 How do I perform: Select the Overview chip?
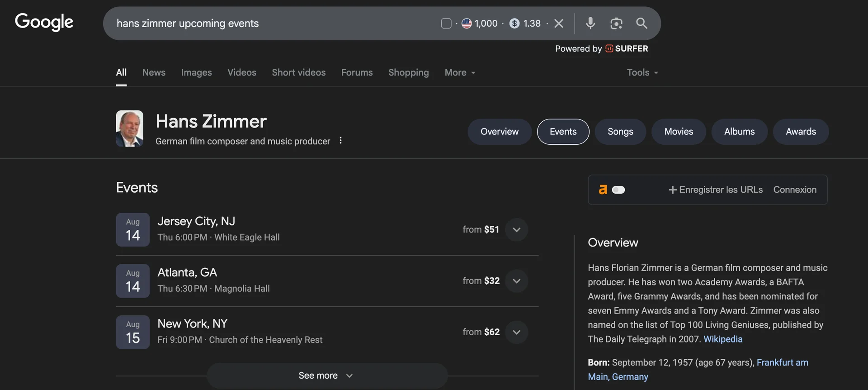point(500,132)
